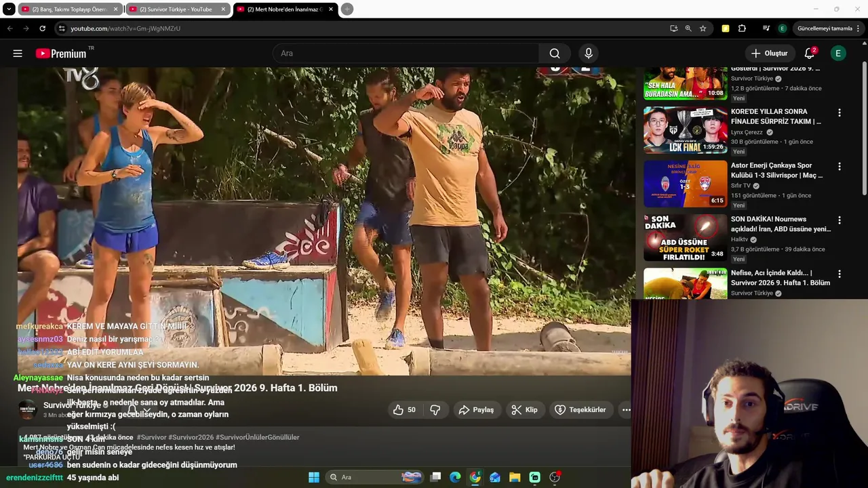This screenshot has width=868, height=488.
Task: Open File Explorer from taskbar
Action: click(x=515, y=477)
